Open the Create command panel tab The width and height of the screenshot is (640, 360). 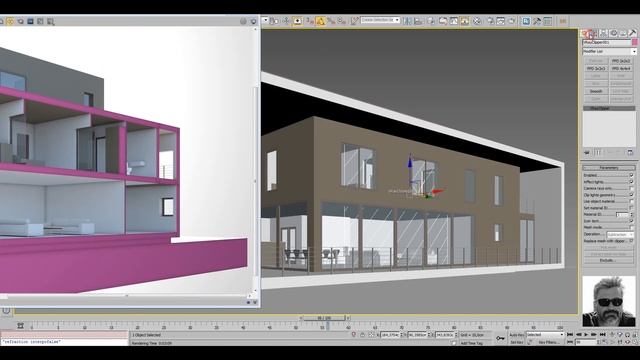[x=584, y=33]
